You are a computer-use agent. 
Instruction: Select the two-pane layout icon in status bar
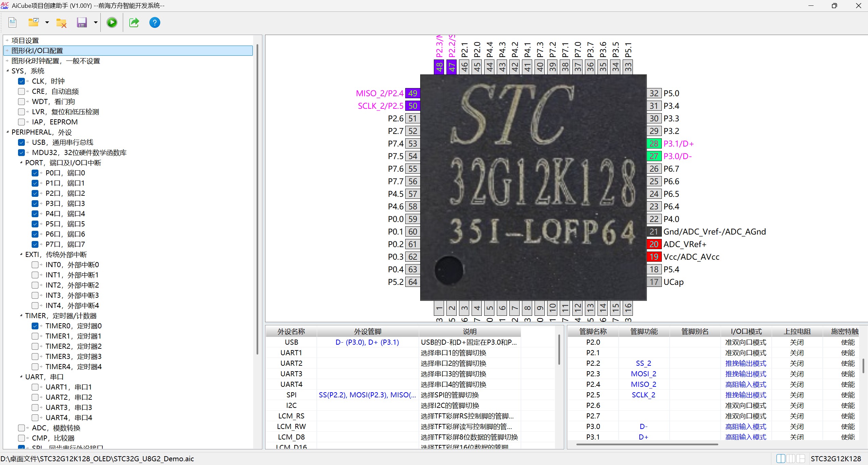click(x=781, y=459)
